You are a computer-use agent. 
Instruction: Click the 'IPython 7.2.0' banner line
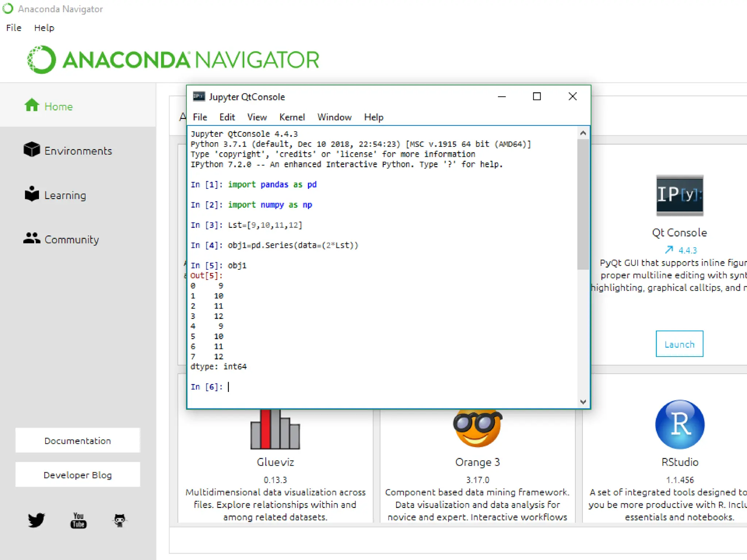coord(347,164)
